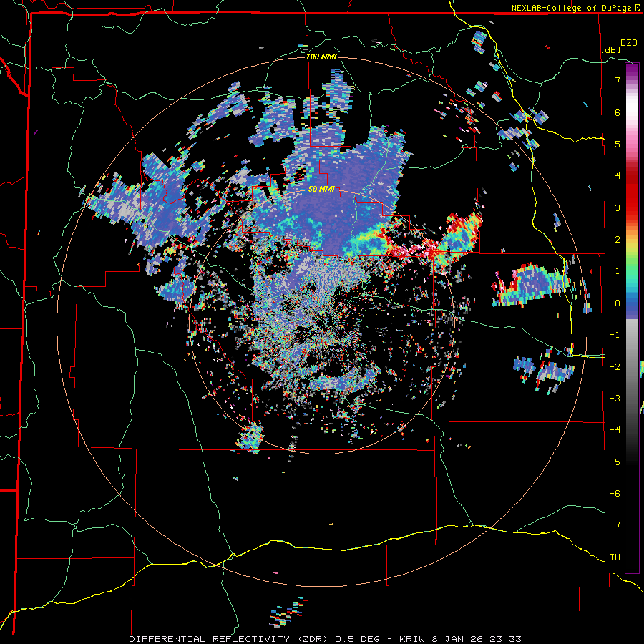Click the -3 value on the color scale
Screen dimensions: 644x644
click(615, 398)
